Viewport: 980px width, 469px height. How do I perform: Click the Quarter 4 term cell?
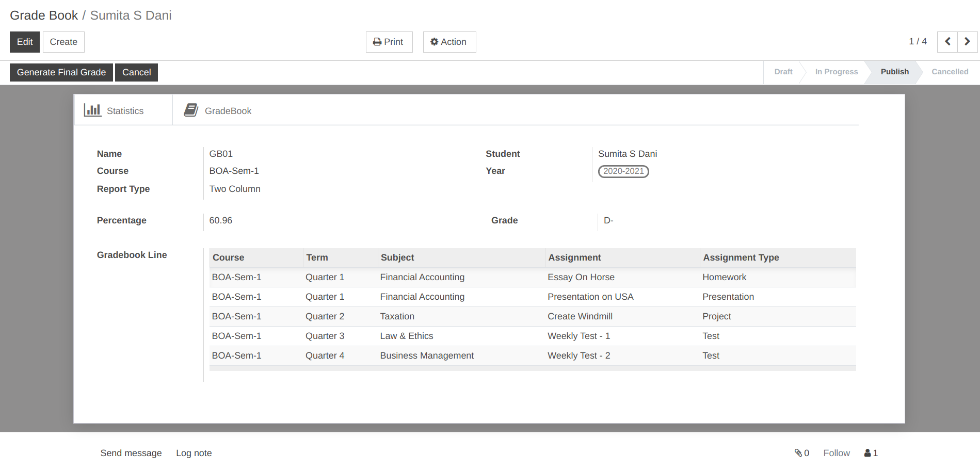click(340, 355)
